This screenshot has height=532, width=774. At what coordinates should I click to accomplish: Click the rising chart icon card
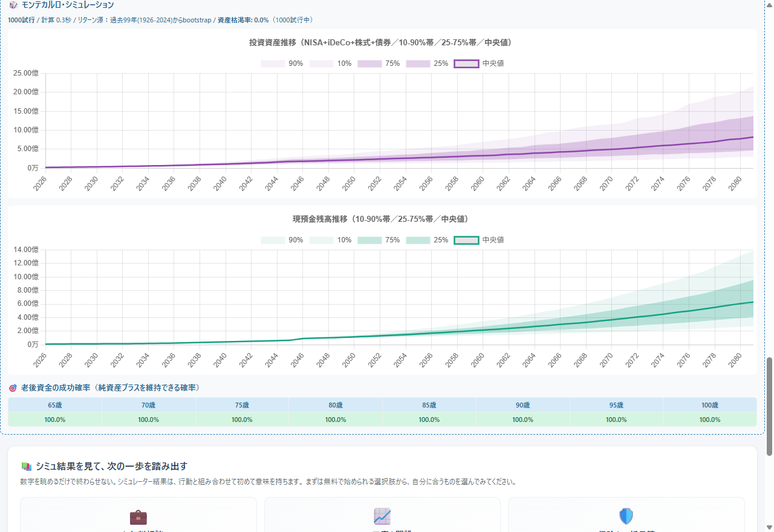pyautogui.click(x=382, y=514)
